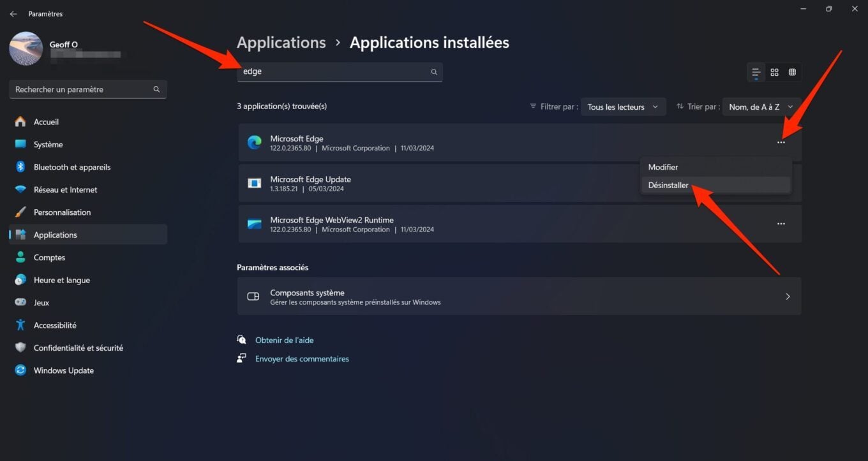Switch to list view layout
This screenshot has width=868, height=461.
click(x=756, y=72)
